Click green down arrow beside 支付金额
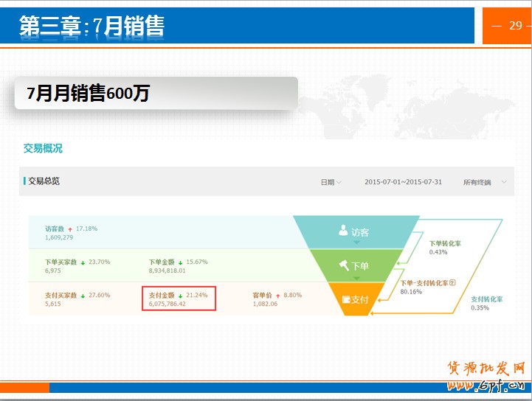Image resolution: width=532 pixels, height=401 pixels. (182, 295)
